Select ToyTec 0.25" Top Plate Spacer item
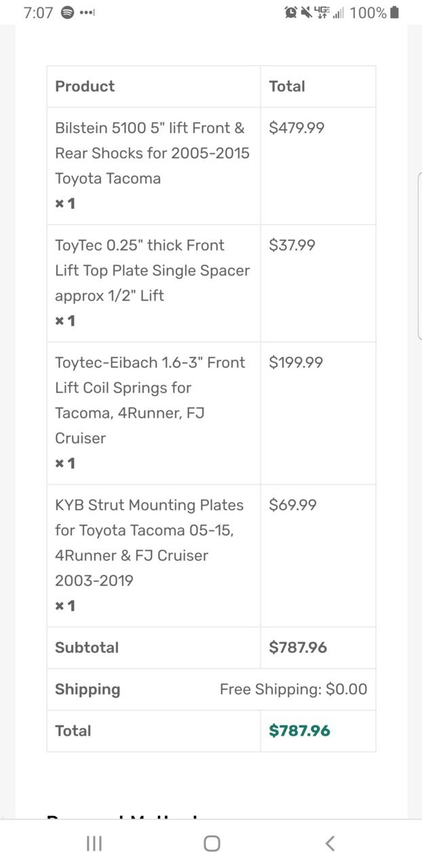This screenshot has width=422, height=868. coord(152,270)
